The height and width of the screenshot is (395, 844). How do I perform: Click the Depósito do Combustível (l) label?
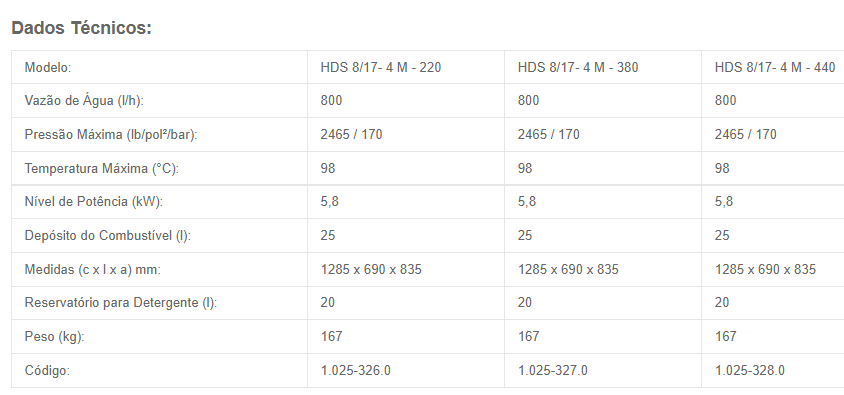[108, 235]
